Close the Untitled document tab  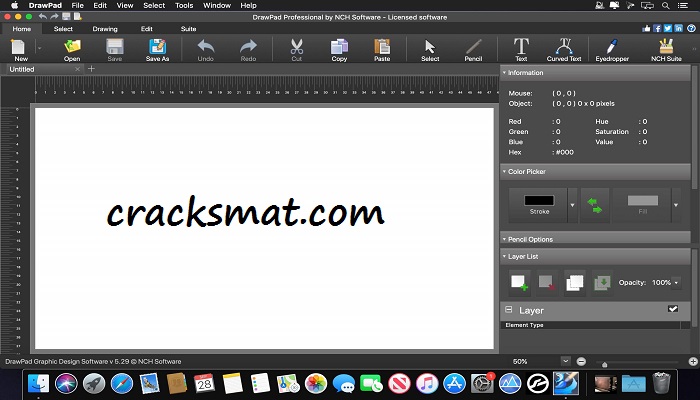(78, 69)
